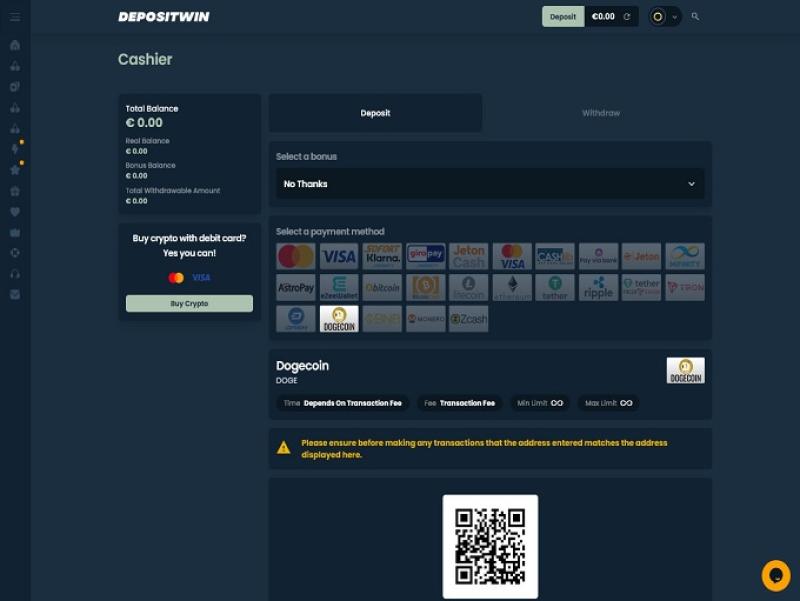Click the envelope icon in the sidebar
This screenshot has height=601, width=800.
15,294
